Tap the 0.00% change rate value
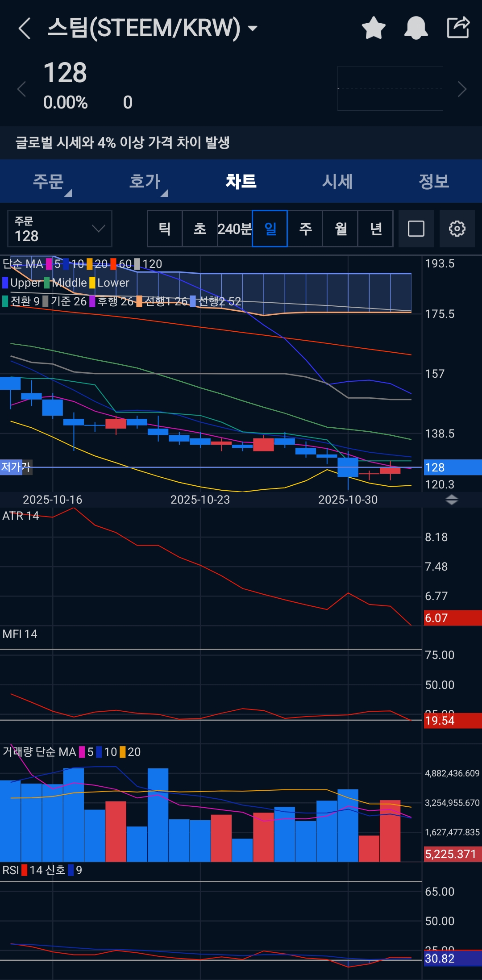 click(65, 103)
